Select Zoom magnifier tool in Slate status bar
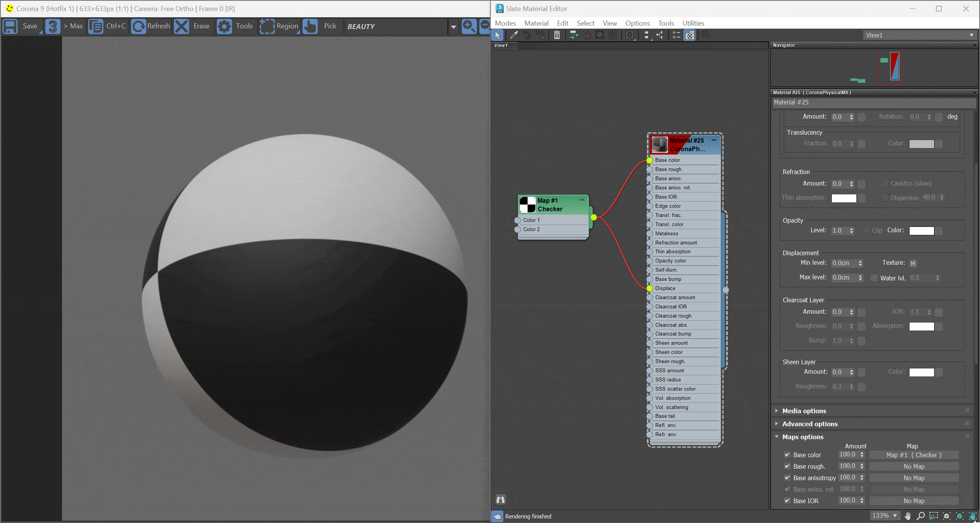Image resolution: width=980 pixels, height=523 pixels. (x=921, y=516)
